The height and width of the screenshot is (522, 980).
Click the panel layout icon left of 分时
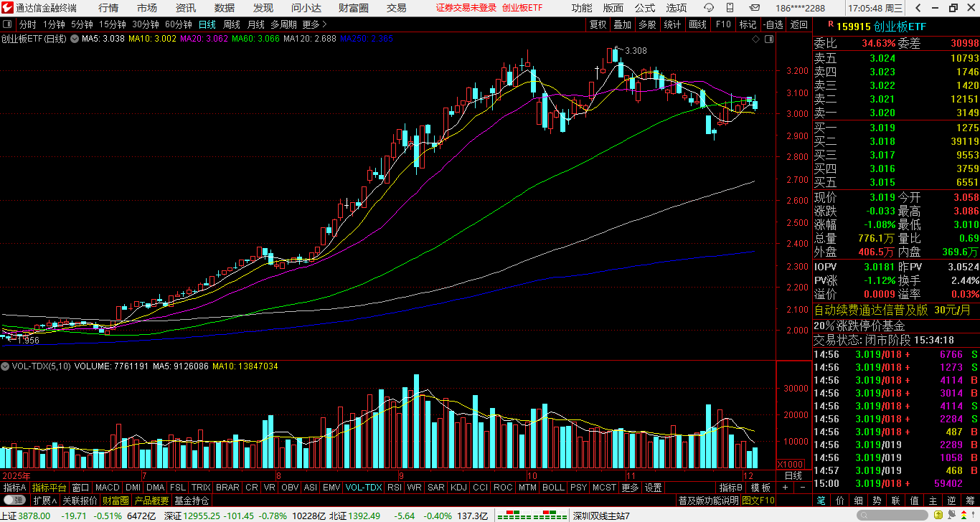pyautogui.click(x=7, y=24)
